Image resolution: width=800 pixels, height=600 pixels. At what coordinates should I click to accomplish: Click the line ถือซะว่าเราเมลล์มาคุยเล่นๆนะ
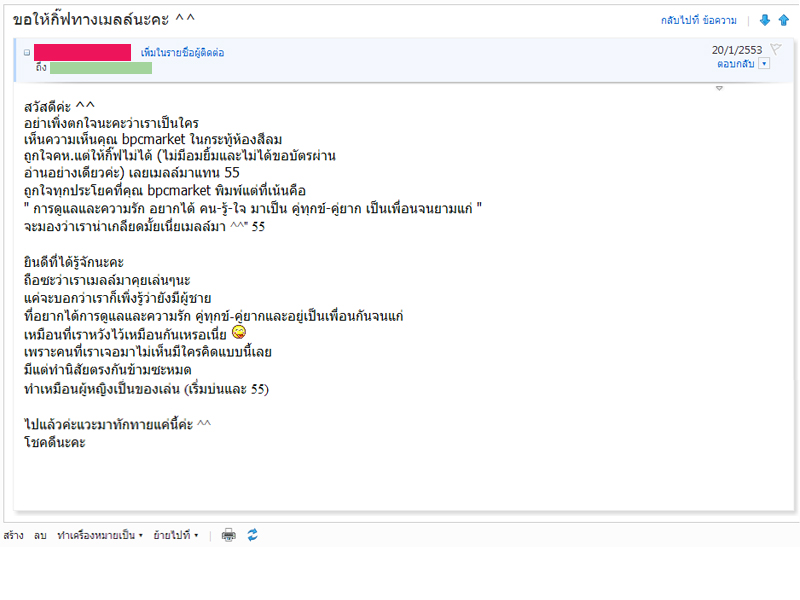coord(107,280)
